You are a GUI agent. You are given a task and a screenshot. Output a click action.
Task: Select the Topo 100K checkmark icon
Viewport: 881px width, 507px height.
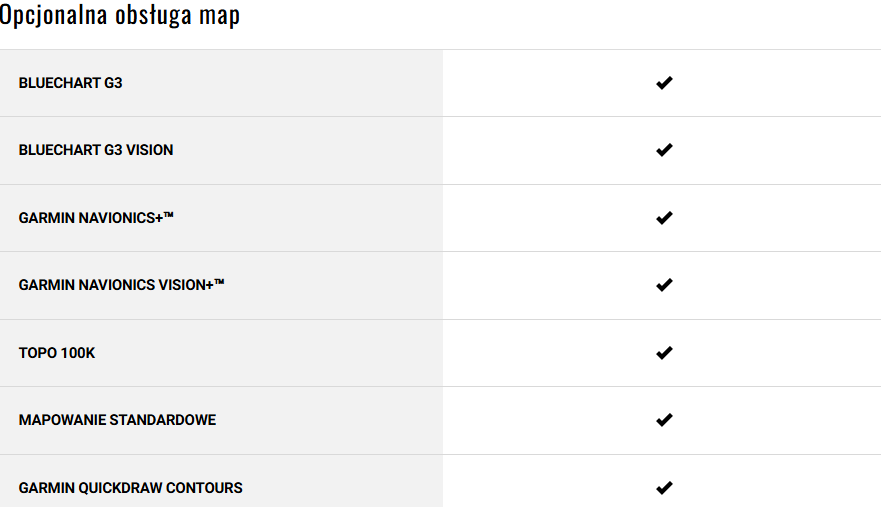tap(664, 353)
